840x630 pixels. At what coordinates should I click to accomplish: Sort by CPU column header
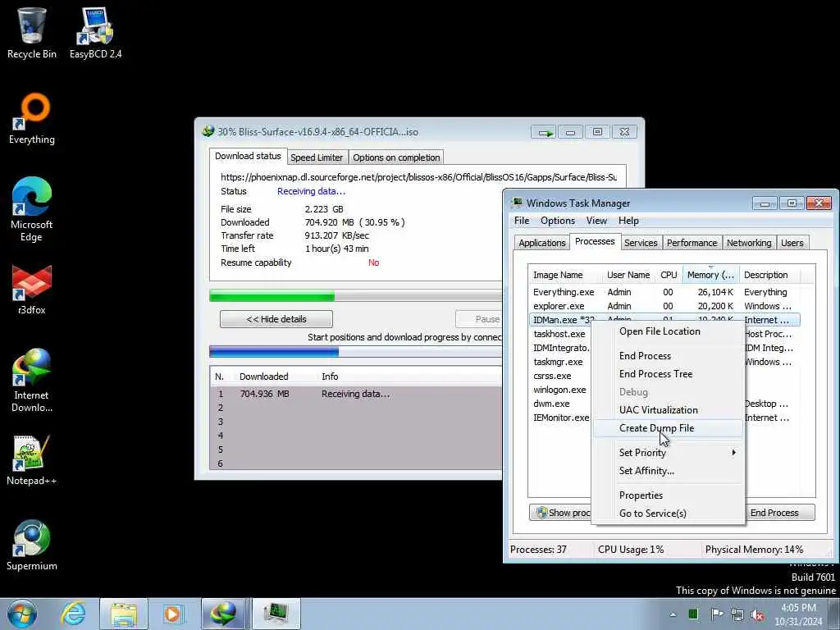pos(669,275)
